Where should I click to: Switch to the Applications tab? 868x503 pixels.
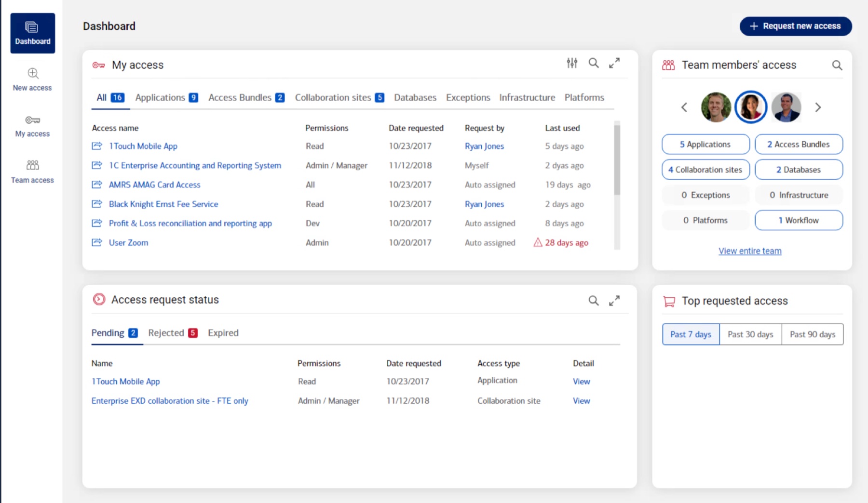tap(166, 97)
